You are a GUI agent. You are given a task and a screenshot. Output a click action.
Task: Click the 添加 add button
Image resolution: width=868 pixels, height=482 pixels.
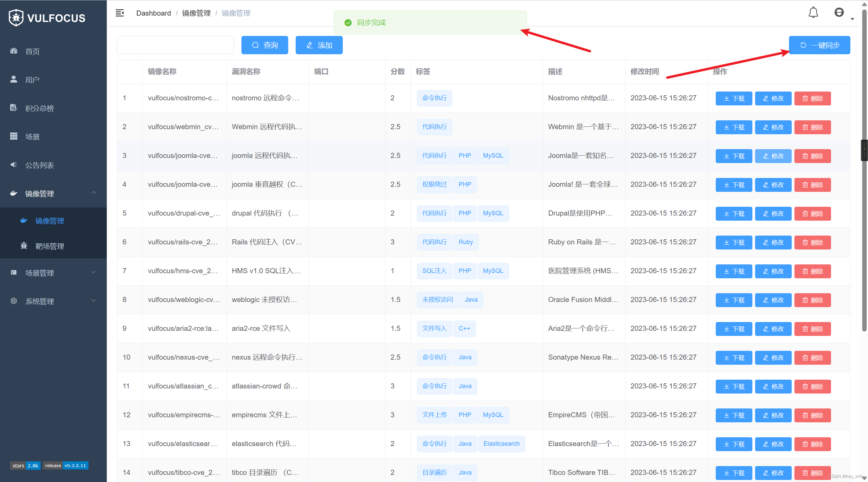319,45
